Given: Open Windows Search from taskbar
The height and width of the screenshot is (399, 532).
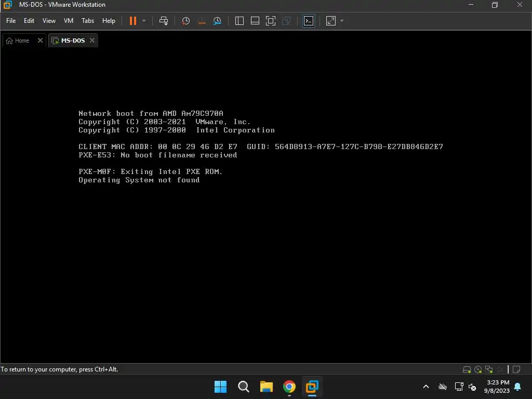Looking at the screenshot, I should 243,387.
